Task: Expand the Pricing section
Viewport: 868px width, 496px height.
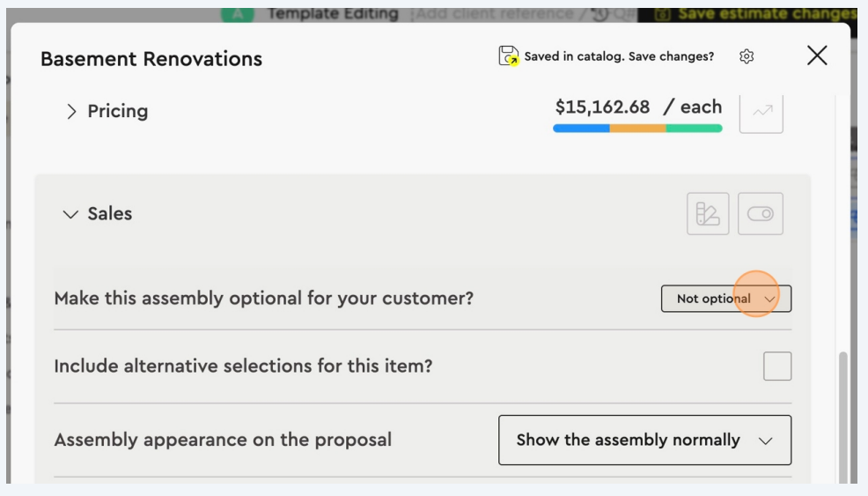Action: click(71, 112)
